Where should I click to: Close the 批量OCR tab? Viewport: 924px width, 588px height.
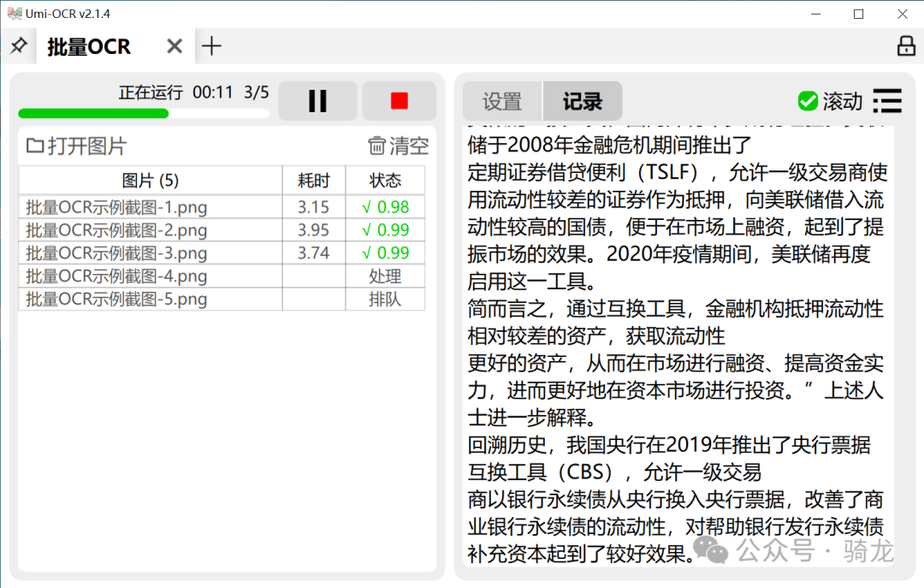click(x=175, y=46)
